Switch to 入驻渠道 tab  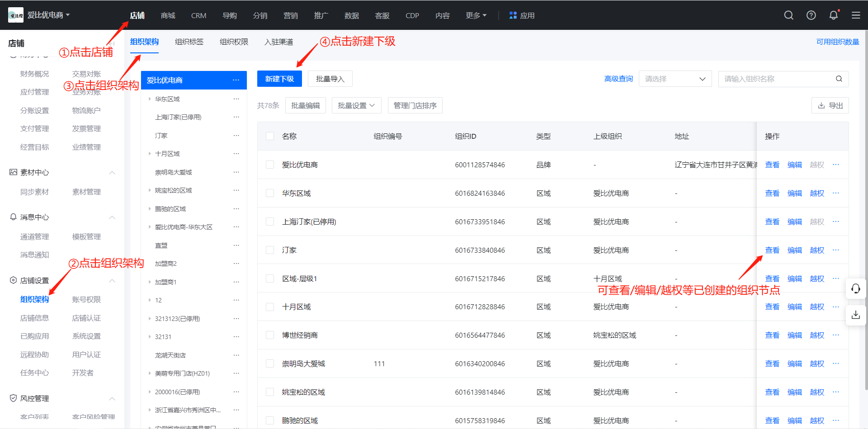(278, 42)
